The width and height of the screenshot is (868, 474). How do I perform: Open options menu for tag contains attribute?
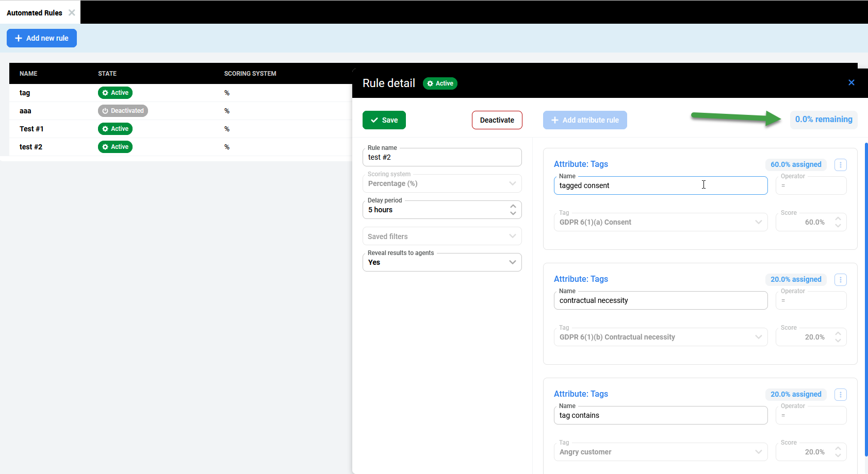pyautogui.click(x=840, y=395)
